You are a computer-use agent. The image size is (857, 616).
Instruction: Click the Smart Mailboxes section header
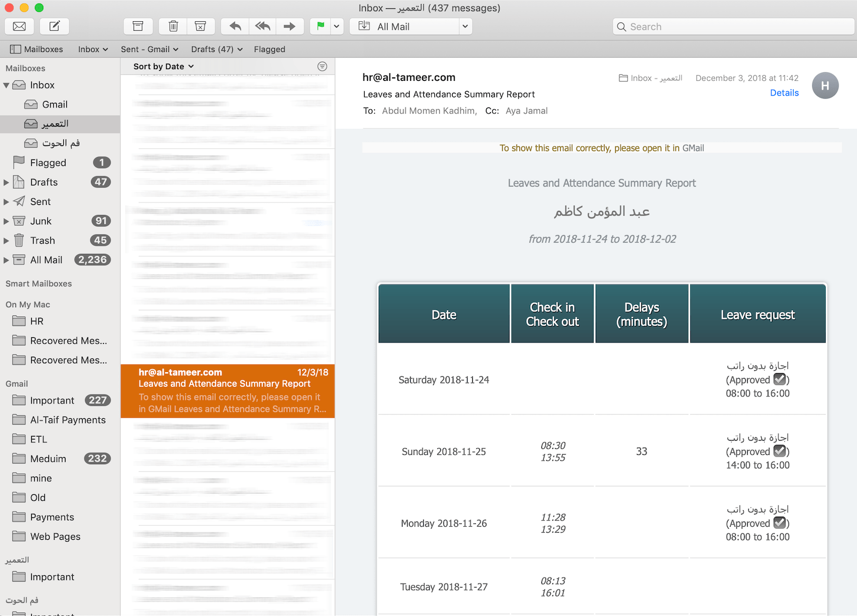tap(38, 283)
